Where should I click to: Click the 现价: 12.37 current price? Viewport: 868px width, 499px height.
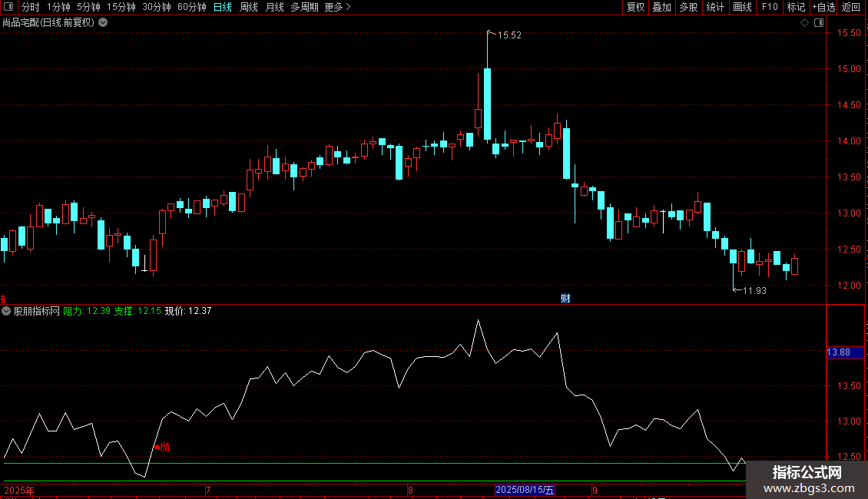(x=188, y=311)
